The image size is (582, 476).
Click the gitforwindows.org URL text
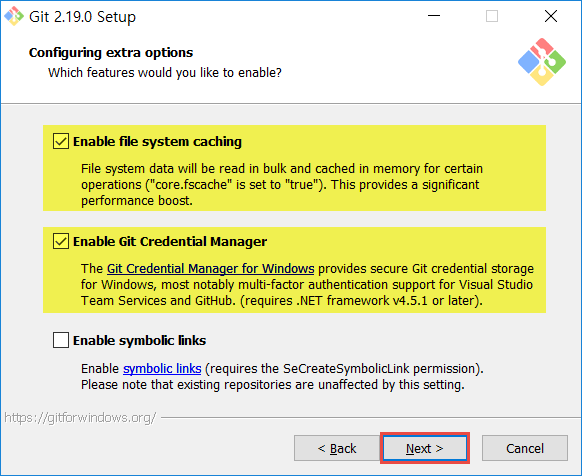click(80, 418)
